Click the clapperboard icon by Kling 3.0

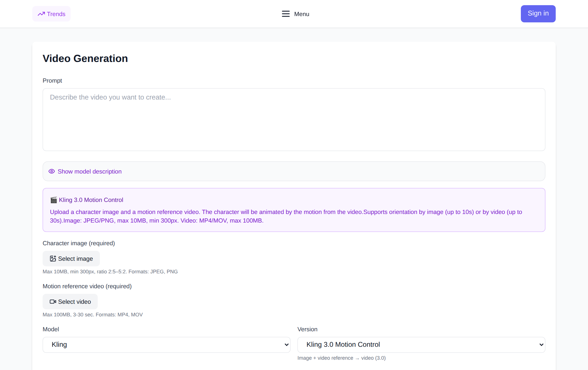[54, 200]
